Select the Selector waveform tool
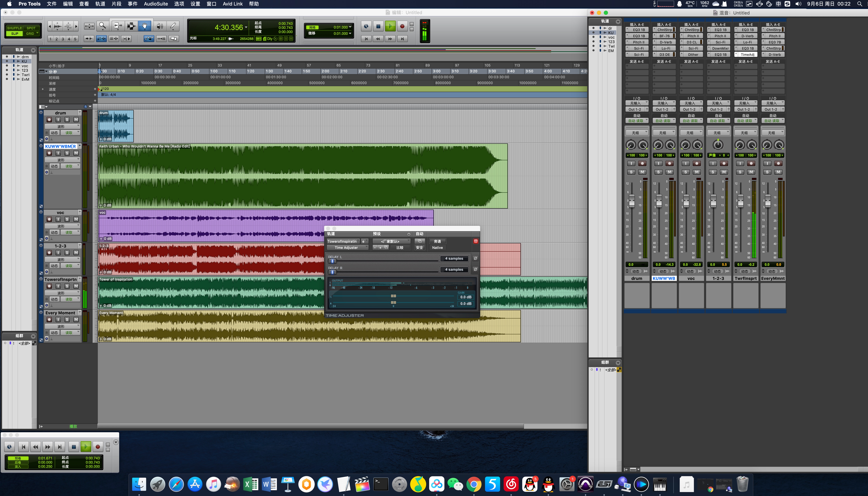The width and height of the screenshot is (868, 496). 131,26
